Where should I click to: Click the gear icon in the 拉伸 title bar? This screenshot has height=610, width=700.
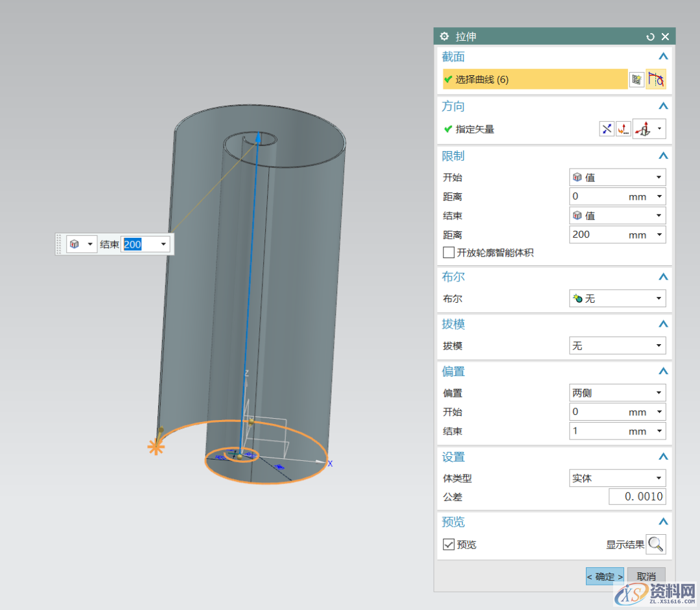[x=444, y=37]
